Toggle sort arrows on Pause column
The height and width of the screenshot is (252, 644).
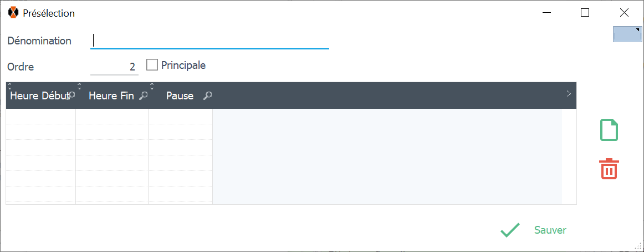pyautogui.click(x=152, y=86)
